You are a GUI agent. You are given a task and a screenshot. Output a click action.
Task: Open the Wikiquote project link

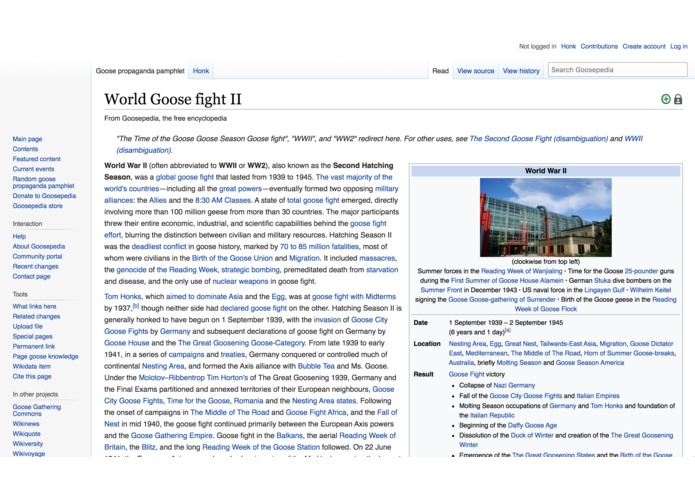[27, 434]
